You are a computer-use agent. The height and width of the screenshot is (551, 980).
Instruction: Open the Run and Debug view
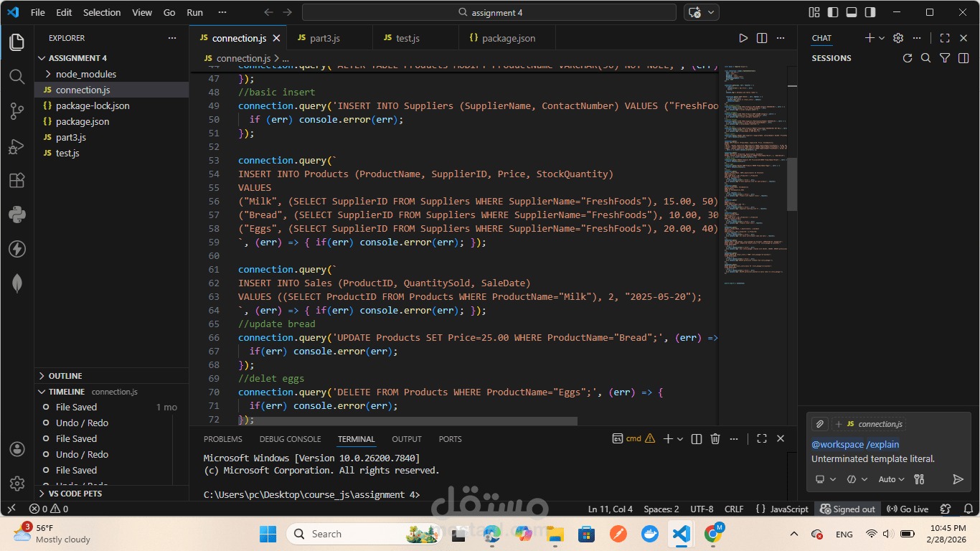click(x=17, y=146)
